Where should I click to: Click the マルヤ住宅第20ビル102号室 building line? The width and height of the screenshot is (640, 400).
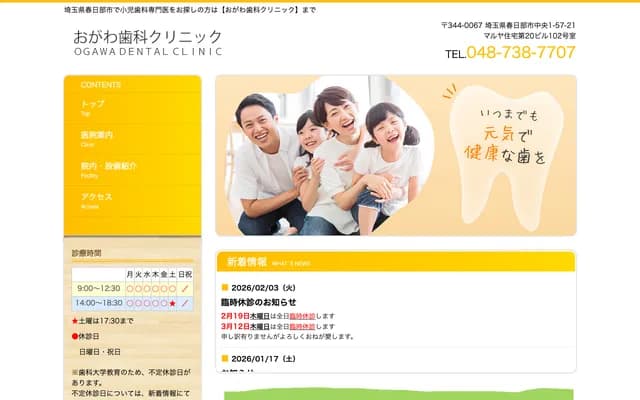(x=530, y=36)
